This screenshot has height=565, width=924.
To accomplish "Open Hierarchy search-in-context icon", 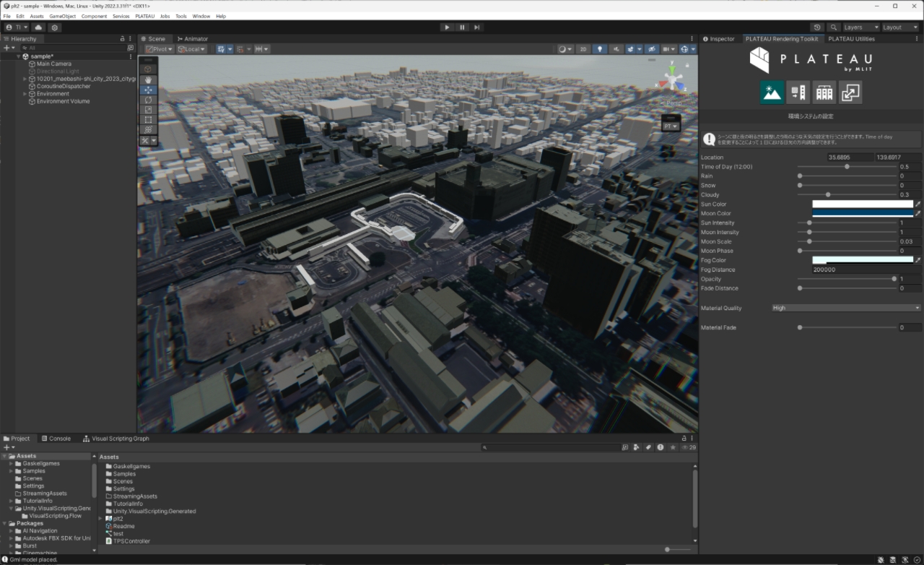I will coord(131,48).
